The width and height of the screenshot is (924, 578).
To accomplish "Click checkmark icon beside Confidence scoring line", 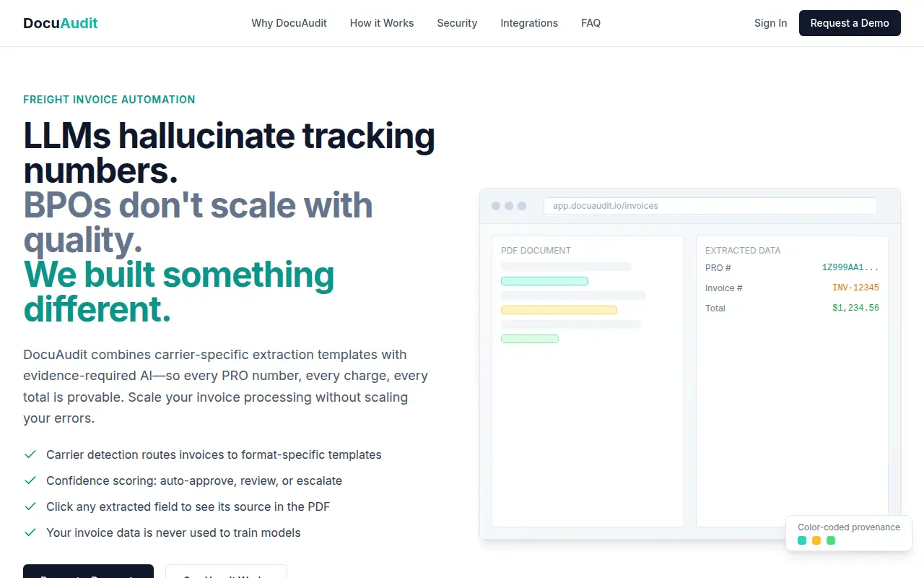I will pyautogui.click(x=30, y=480).
